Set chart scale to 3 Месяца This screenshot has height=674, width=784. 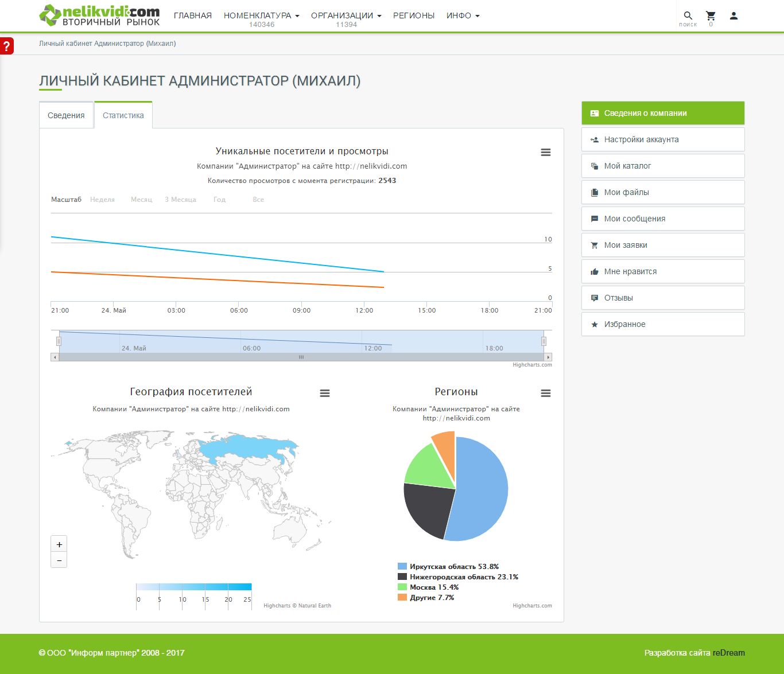point(180,200)
